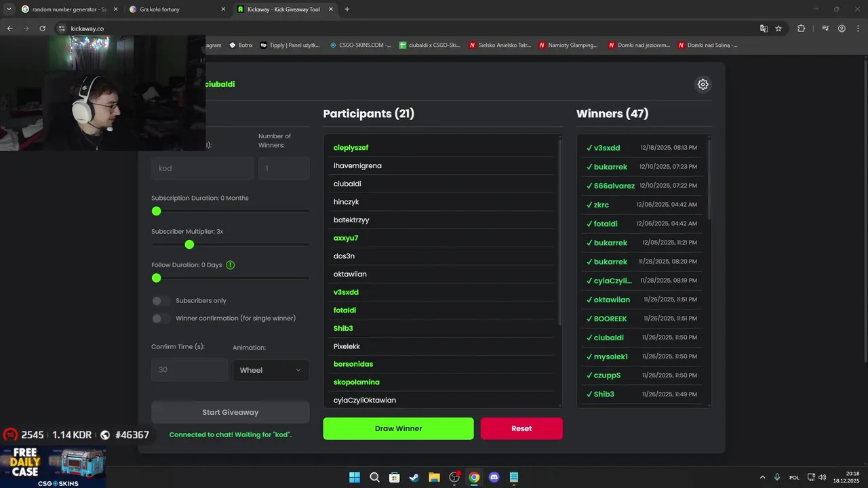Select participant ihavemigrena
The width and height of the screenshot is (868, 488).
pyautogui.click(x=357, y=166)
